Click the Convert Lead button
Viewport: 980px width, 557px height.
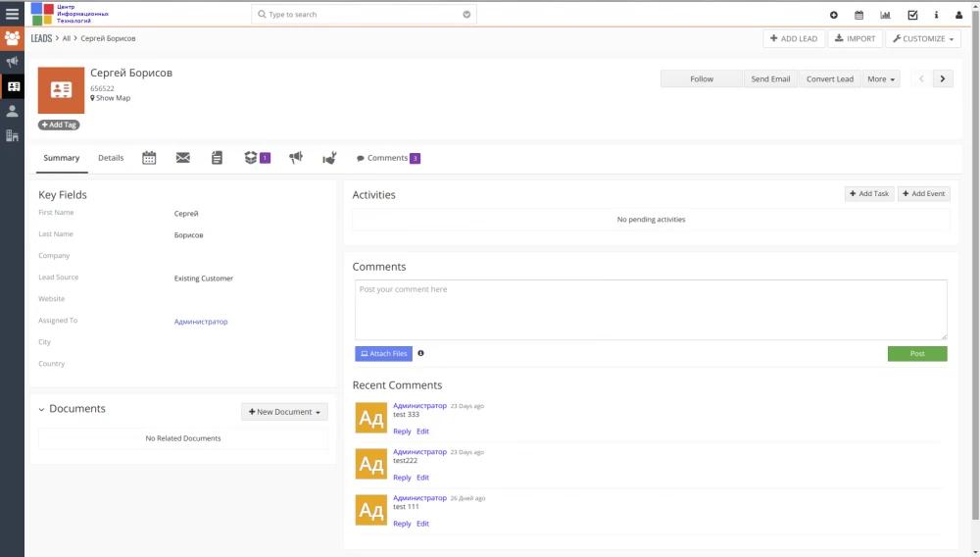point(829,78)
